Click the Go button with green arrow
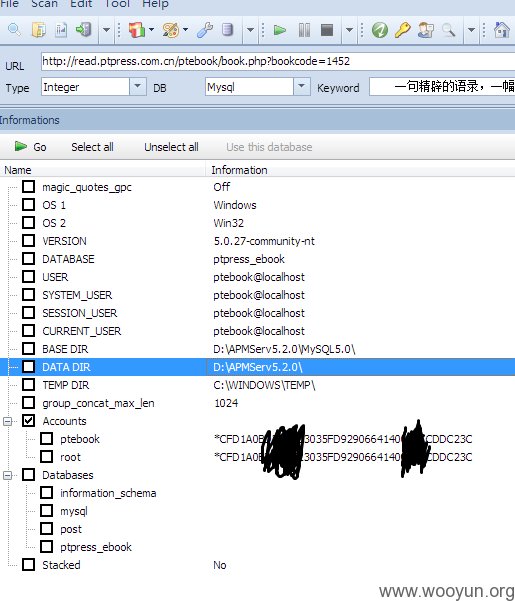515x601 pixels. [30, 147]
